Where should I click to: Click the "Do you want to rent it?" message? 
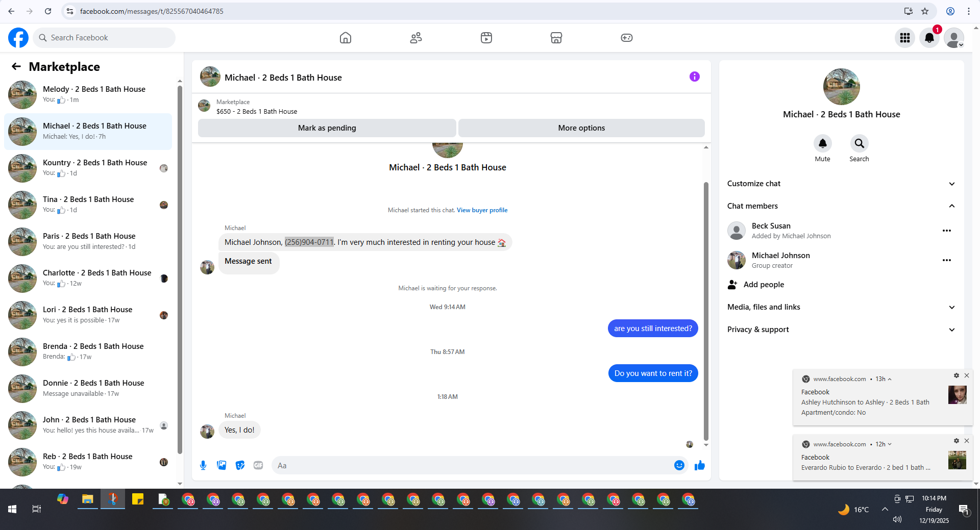(653, 373)
